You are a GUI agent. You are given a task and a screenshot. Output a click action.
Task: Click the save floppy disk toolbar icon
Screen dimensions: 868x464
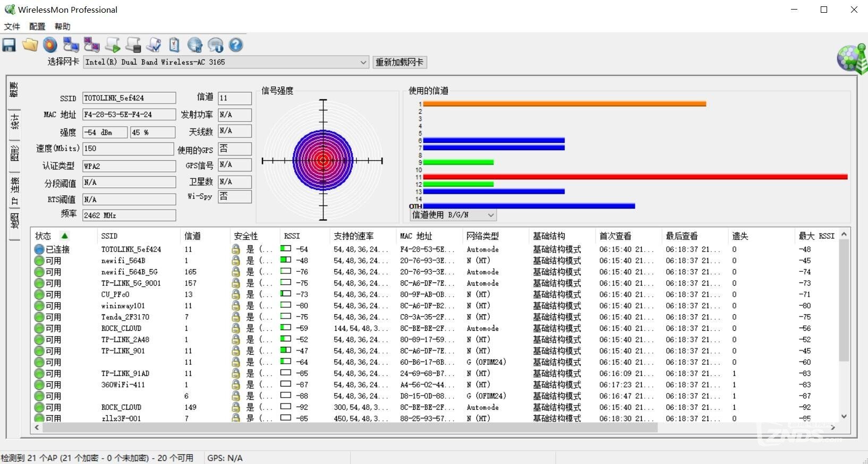9,45
